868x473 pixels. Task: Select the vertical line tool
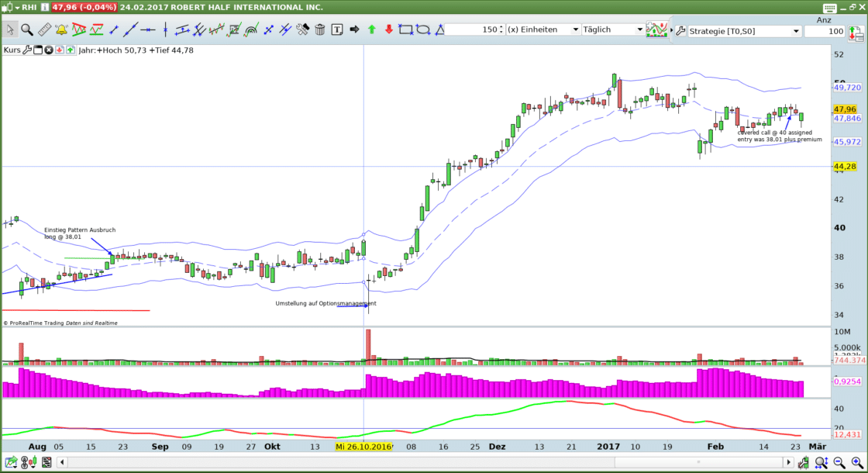point(166,29)
